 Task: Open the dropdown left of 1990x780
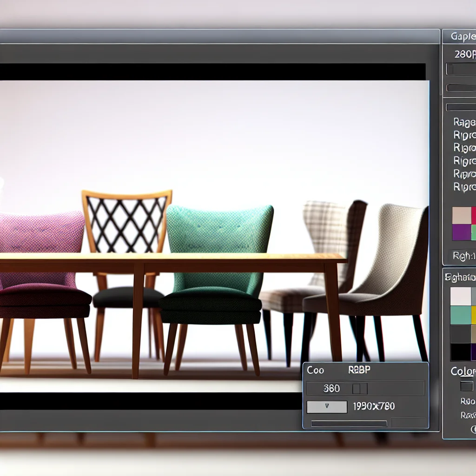click(x=327, y=406)
